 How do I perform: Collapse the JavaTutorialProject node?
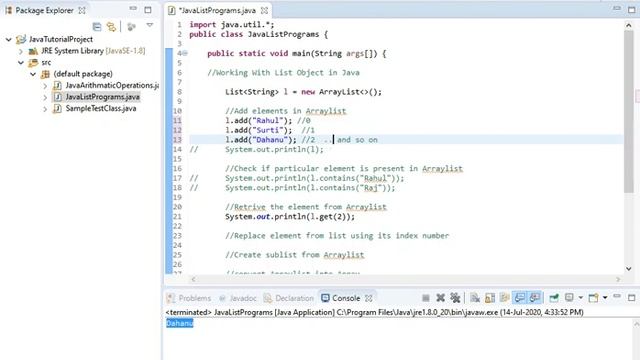click(x=9, y=40)
